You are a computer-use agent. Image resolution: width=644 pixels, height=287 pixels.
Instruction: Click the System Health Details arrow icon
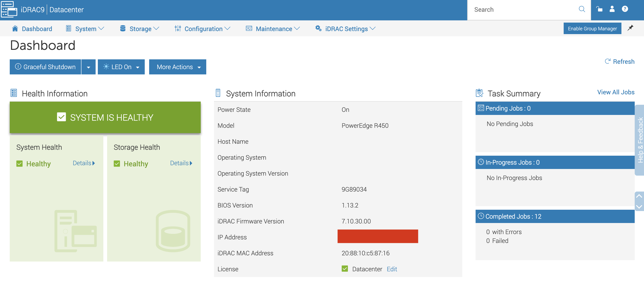(x=93, y=163)
